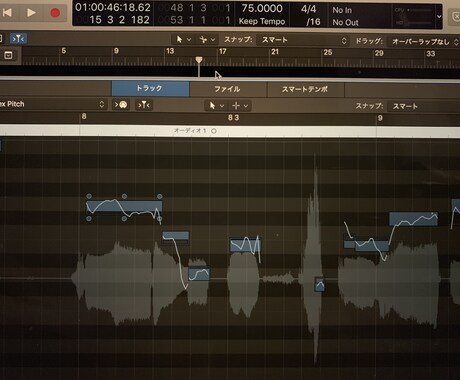Click the 4/4 time signature display
460x380 pixels.
click(x=309, y=9)
